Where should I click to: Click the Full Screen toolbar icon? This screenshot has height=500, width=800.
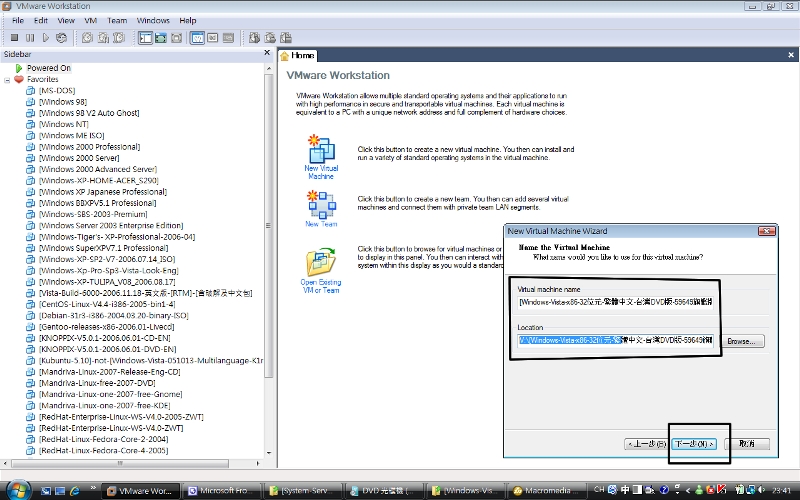pos(177,38)
